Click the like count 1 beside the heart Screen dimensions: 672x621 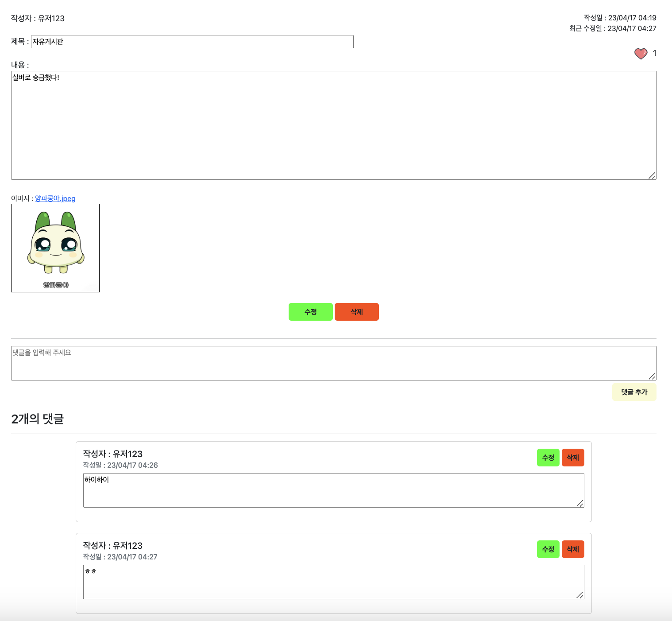655,53
